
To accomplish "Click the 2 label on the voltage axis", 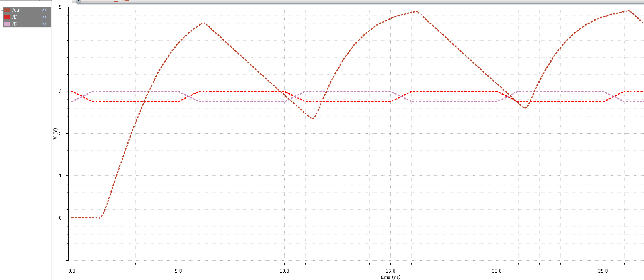I will 60,134.
